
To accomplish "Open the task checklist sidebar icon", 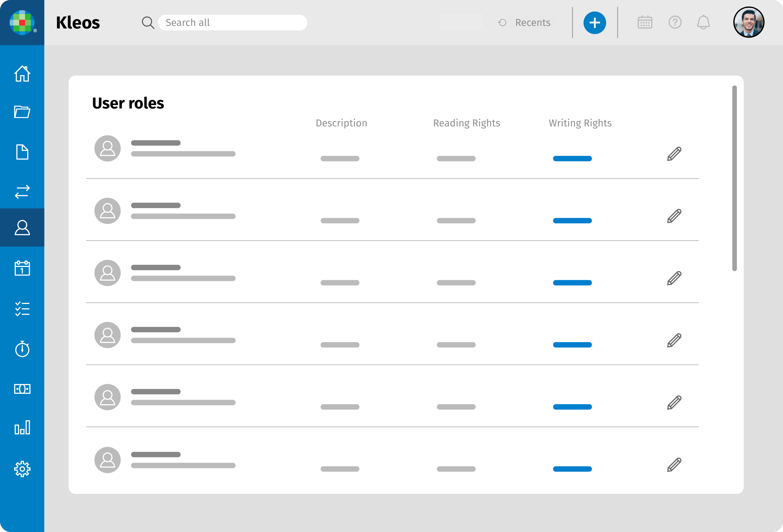I will [x=22, y=309].
